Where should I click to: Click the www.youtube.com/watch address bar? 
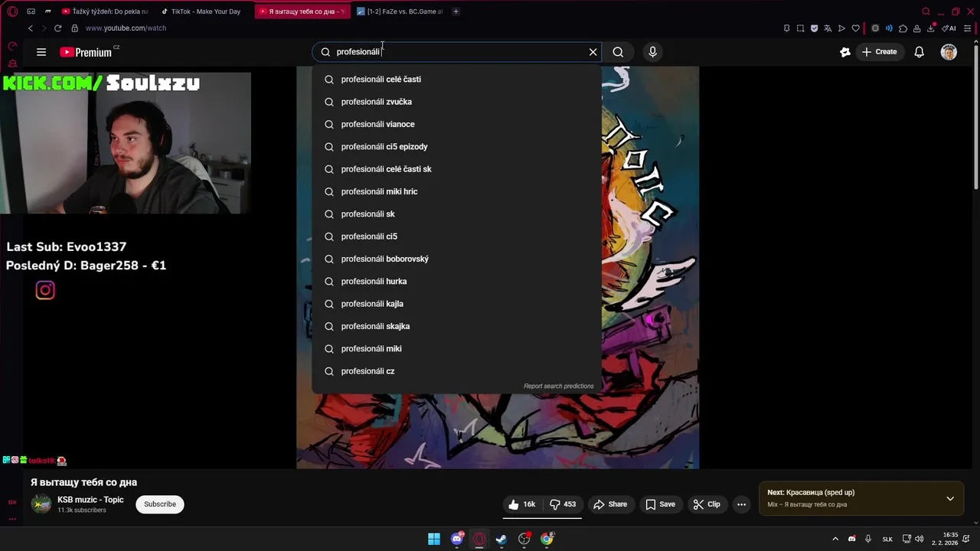(126, 28)
